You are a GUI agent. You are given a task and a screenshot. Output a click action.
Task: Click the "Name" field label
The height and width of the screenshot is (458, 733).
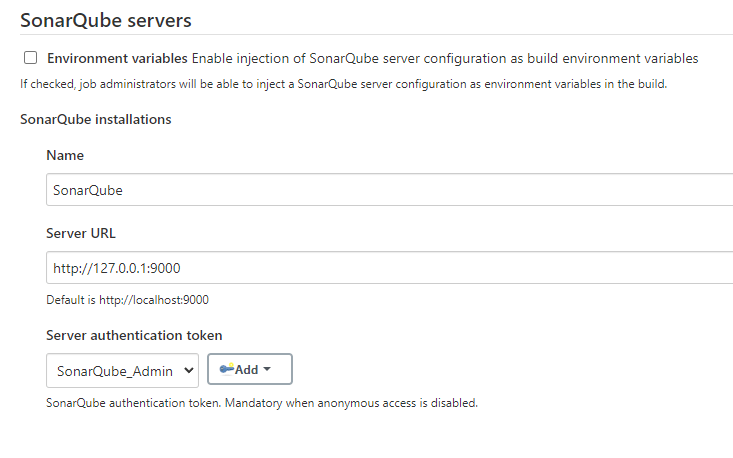[x=65, y=155]
